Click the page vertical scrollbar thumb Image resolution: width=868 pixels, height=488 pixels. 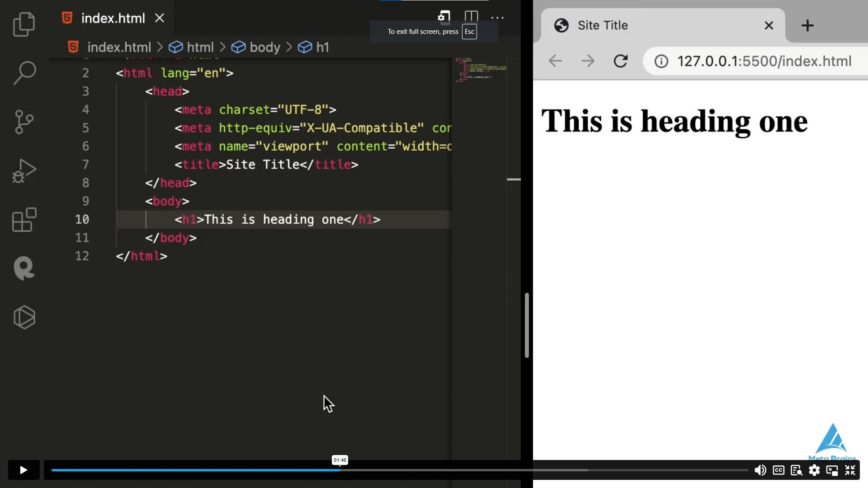(527, 325)
